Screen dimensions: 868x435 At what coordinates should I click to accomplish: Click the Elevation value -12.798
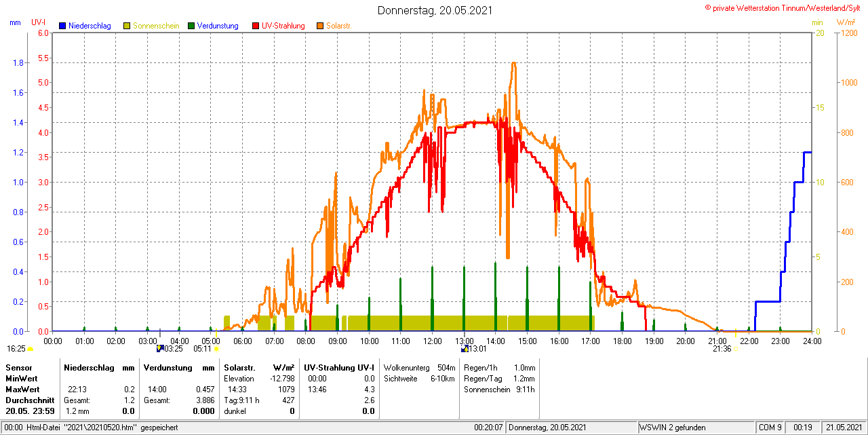(281, 378)
